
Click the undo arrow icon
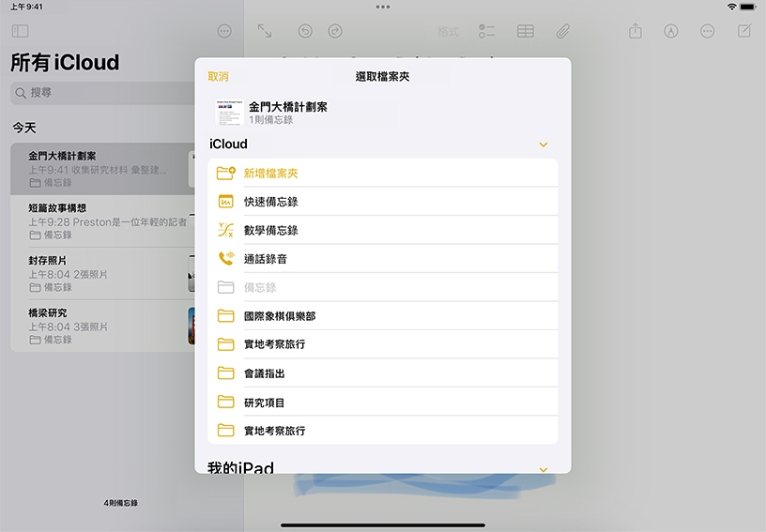(305, 31)
